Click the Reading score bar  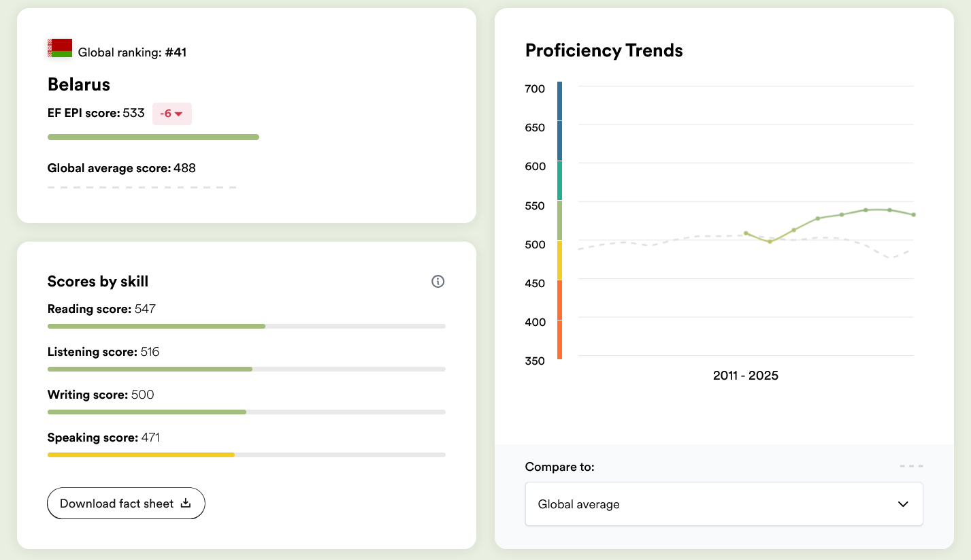tap(157, 327)
